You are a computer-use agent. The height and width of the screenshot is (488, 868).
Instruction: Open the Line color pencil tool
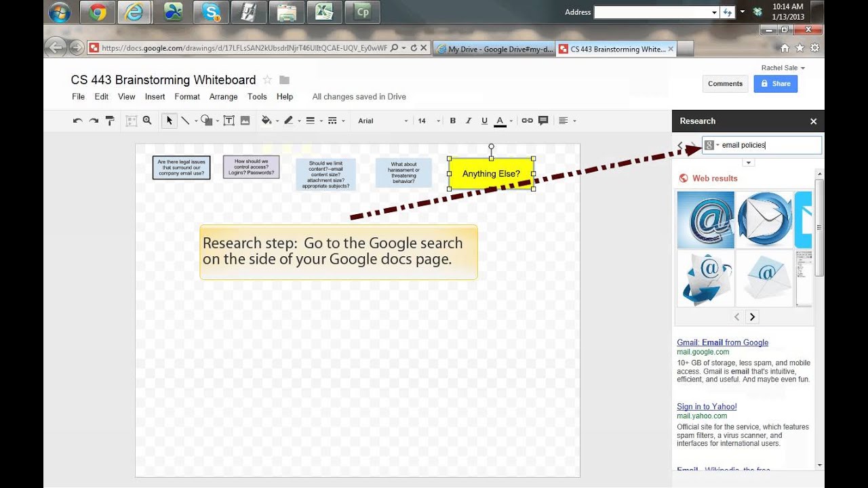tap(288, 121)
